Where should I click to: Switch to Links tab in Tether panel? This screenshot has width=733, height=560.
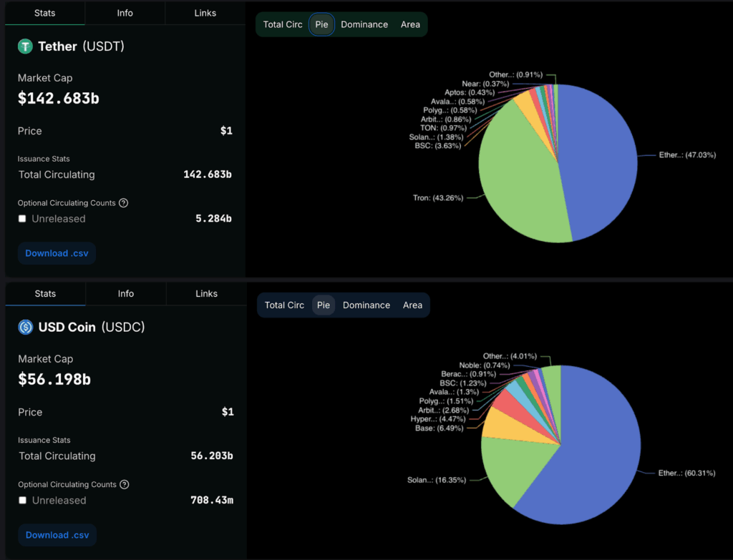tap(205, 13)
